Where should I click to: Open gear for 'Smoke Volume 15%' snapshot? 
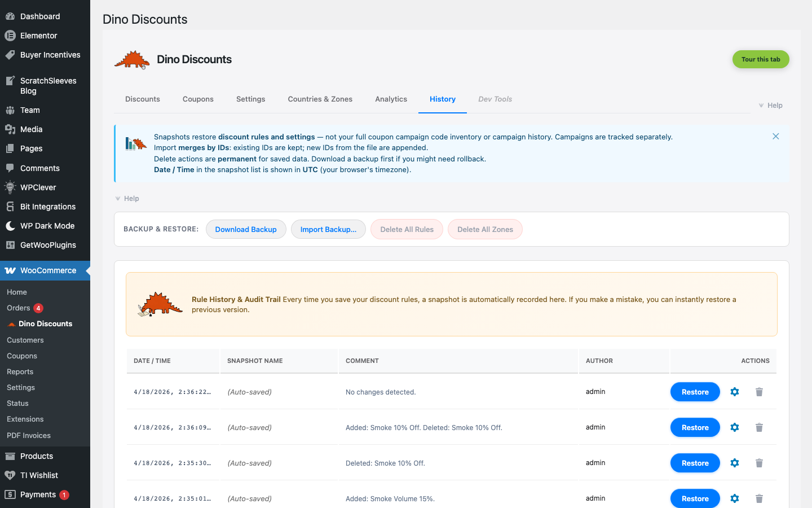pyautogui.click(x=735, y=498)
